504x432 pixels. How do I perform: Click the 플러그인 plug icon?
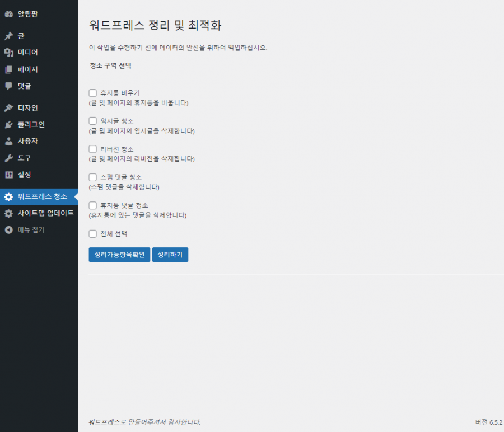tap(8, 125)
